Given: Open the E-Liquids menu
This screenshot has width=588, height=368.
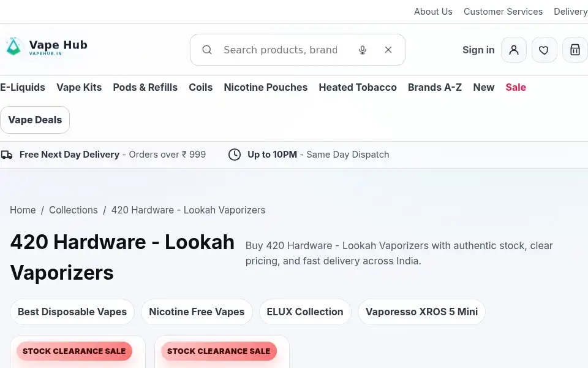Looking at the screenshot, I should point(23,87).
